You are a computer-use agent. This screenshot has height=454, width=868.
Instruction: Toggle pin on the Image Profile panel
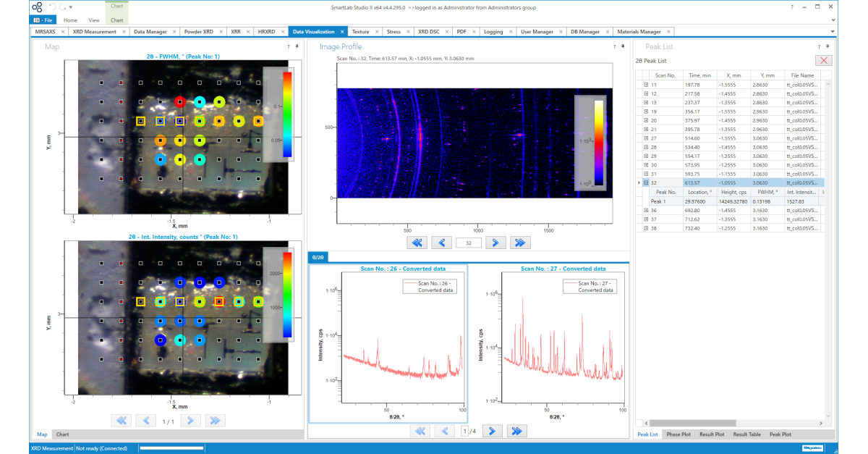pyautogui.click(x=621, y=46)
